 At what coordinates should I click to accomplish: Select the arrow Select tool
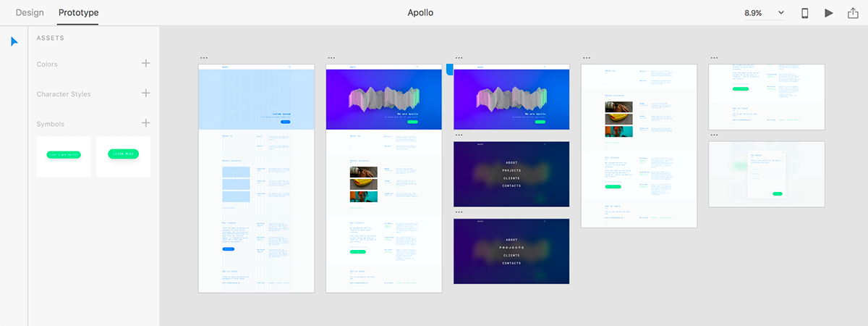(14, 42)
